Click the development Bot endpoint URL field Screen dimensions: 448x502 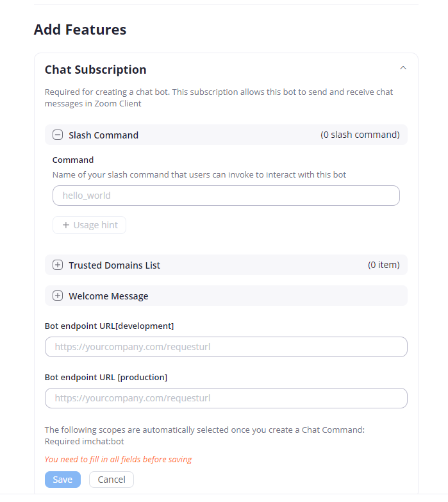pyautogui.click(x=226, y=347)
